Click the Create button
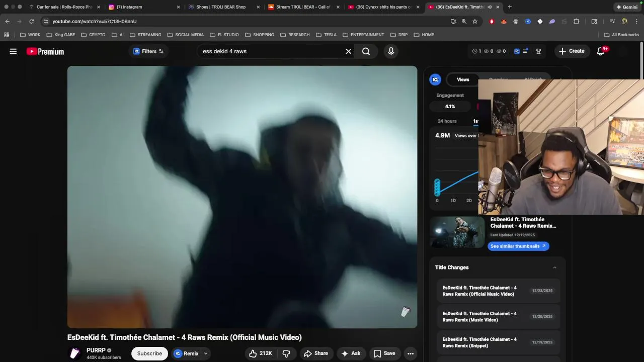The height and width of the screenshot is (362, 644). [572, 51]
